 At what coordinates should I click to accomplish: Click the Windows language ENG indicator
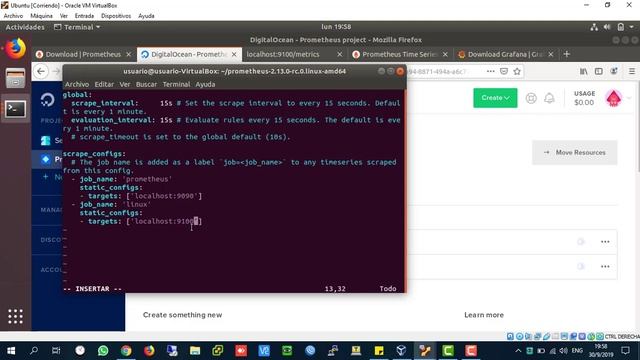pyautogui.click(x=577, y=351)
